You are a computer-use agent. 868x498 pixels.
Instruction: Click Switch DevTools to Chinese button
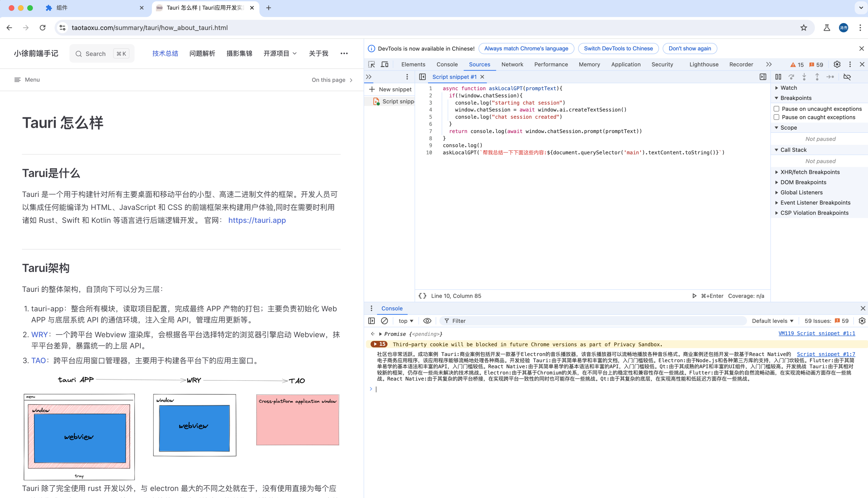pyautogui.click(x=618, y=49)
